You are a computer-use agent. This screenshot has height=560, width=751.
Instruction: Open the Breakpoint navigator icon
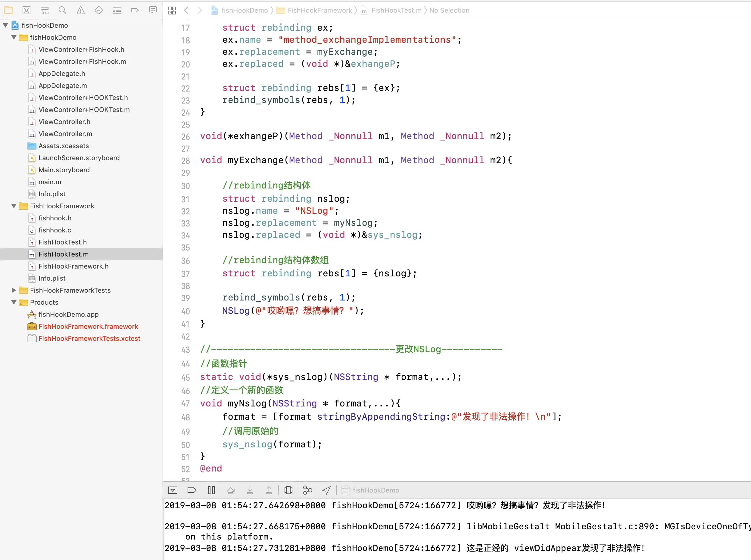[x=135, y=10]
